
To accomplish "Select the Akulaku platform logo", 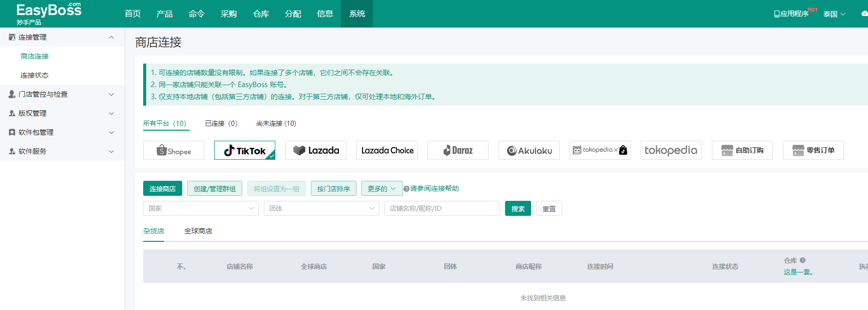I will (529, 151).
